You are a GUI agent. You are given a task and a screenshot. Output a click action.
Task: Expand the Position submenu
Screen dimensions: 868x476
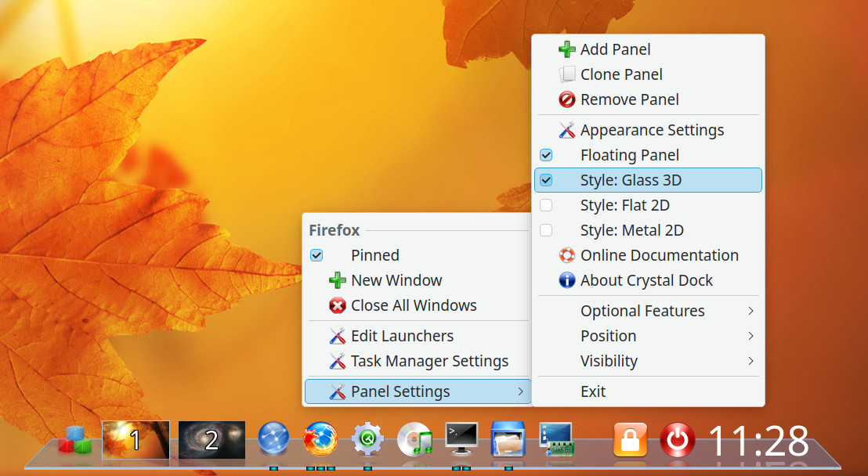[609, 336]
